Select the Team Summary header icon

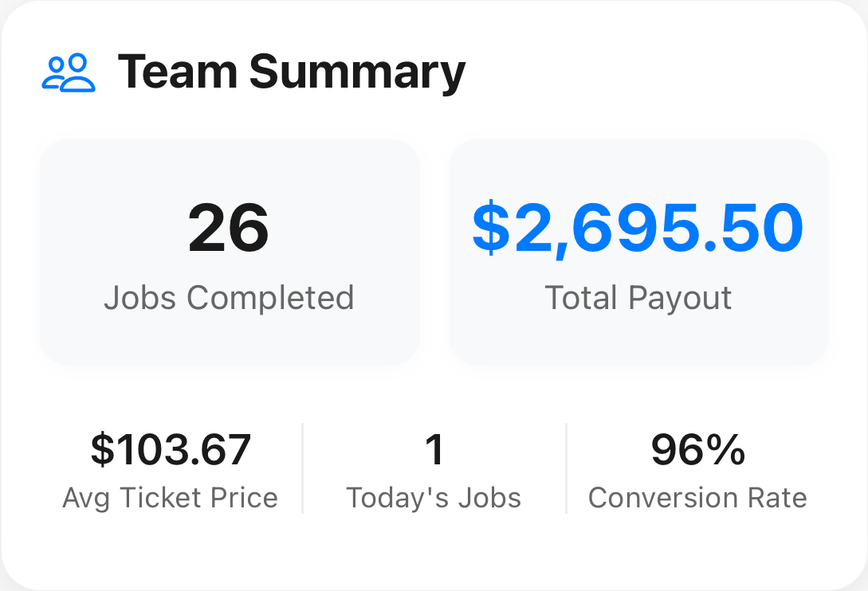coord(68,72)
